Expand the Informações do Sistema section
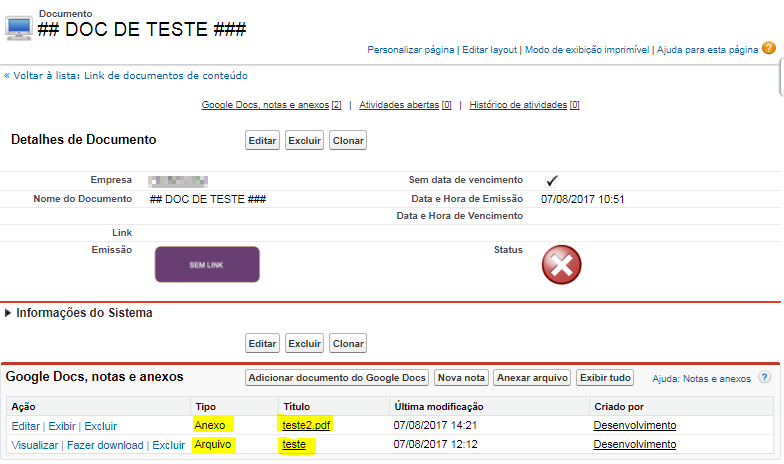 (8, 313)
